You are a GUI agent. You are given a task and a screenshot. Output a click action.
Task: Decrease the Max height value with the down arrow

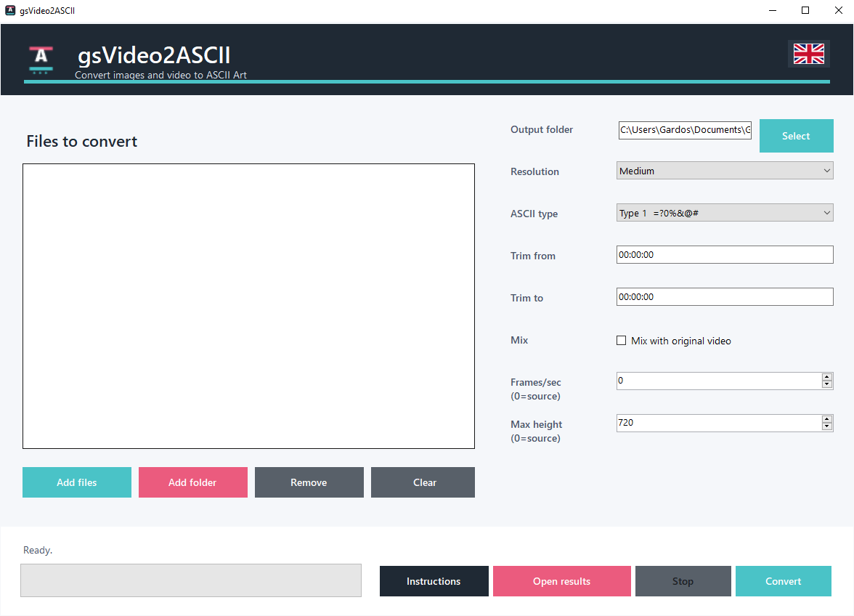pyautogui.click(x=826, y=426)
